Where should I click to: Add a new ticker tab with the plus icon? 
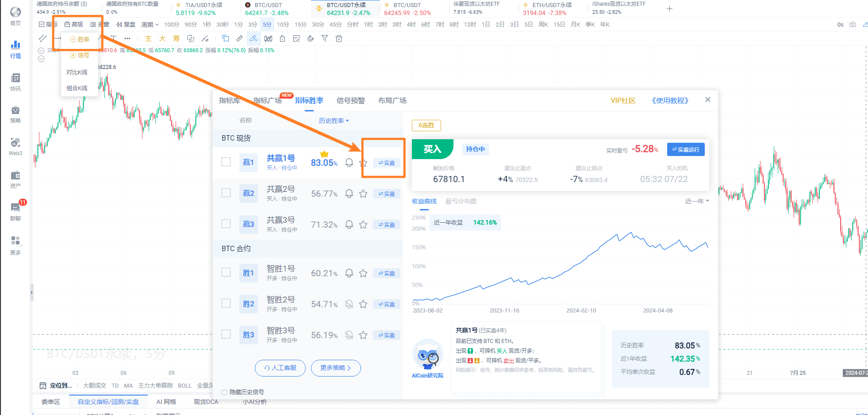click(x=669, y=9)
